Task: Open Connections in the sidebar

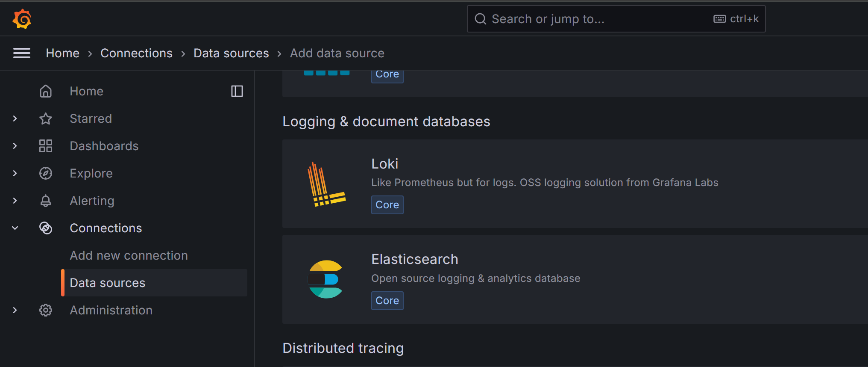Action: point(106,228)
